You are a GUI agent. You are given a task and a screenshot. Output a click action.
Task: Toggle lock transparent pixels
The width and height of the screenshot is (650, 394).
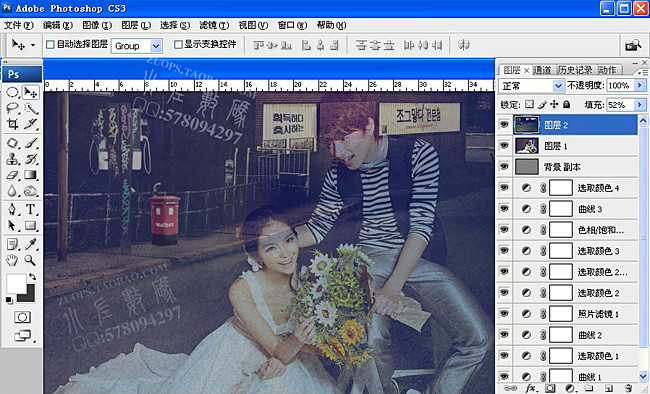[529, 104]
